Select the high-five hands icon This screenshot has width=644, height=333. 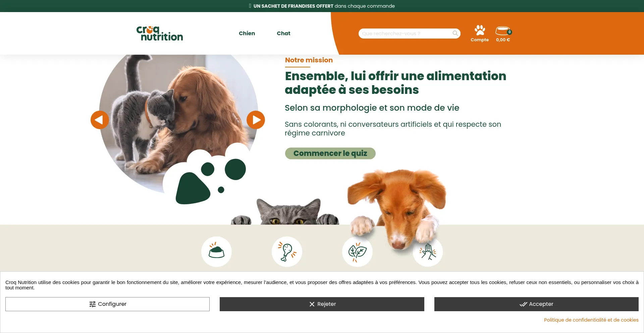pos(428,252)
